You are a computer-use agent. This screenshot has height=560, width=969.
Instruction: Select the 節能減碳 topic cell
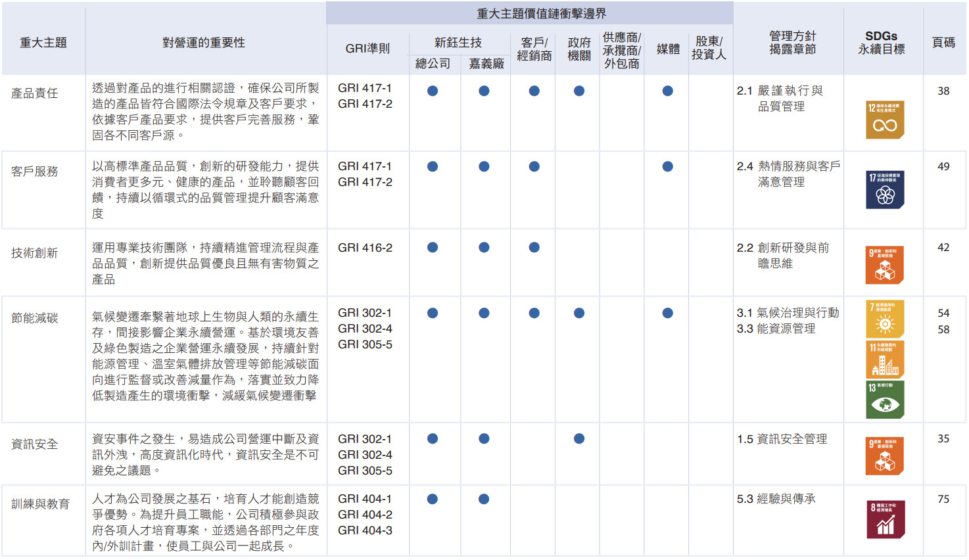[x=35, y=318]
